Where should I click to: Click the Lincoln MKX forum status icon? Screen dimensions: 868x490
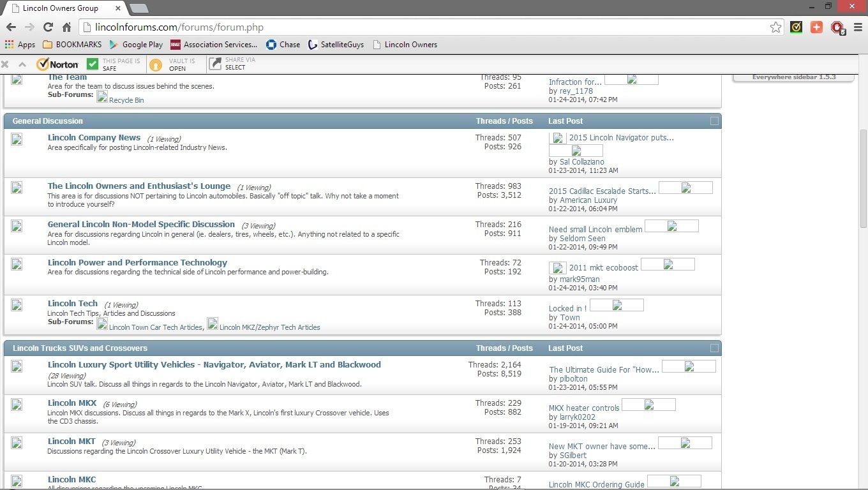[17, 405]
